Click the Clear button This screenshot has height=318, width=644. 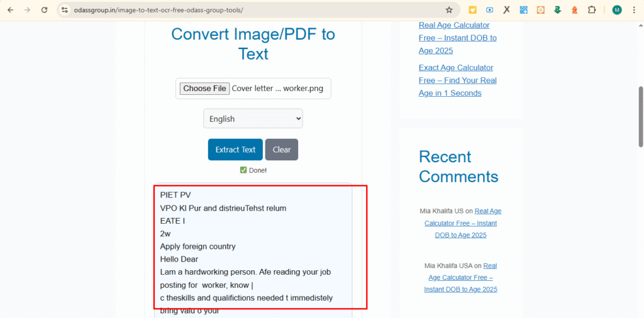(282, 150)
